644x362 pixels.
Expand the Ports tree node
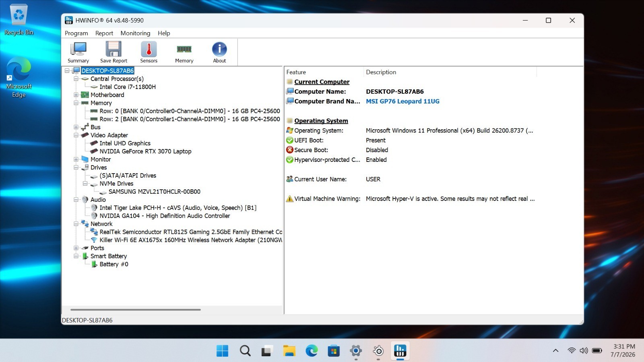76,248
